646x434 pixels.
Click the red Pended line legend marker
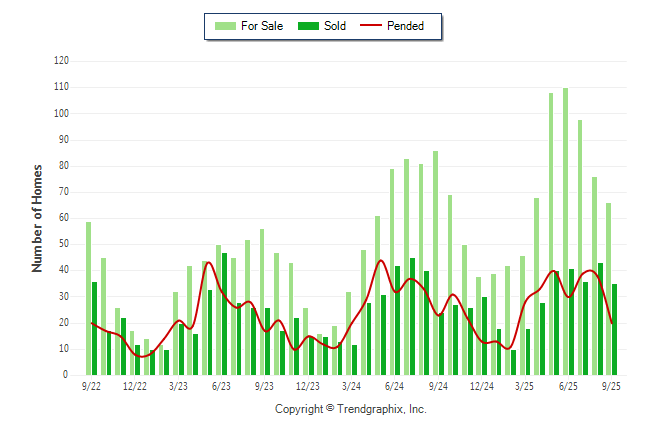[x=375, y=26]
